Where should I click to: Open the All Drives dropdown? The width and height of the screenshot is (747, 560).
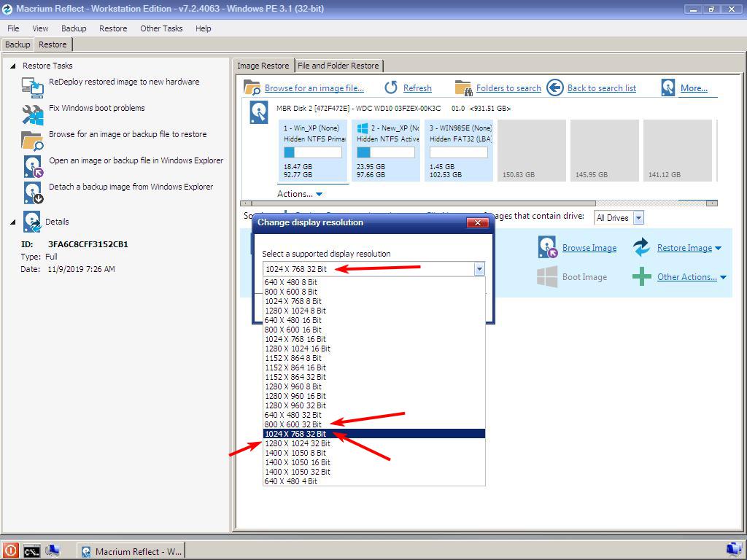pyautogui.click(x=638, y=218)
